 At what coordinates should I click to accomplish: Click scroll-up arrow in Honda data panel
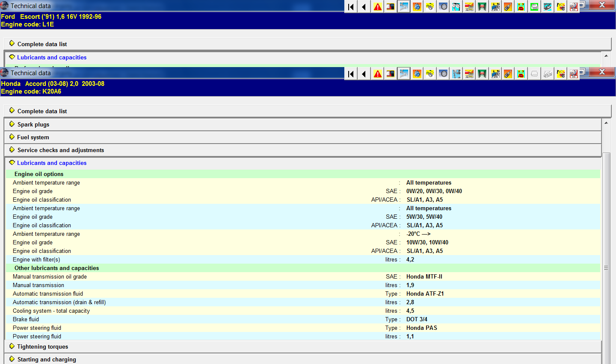point(606,123)
